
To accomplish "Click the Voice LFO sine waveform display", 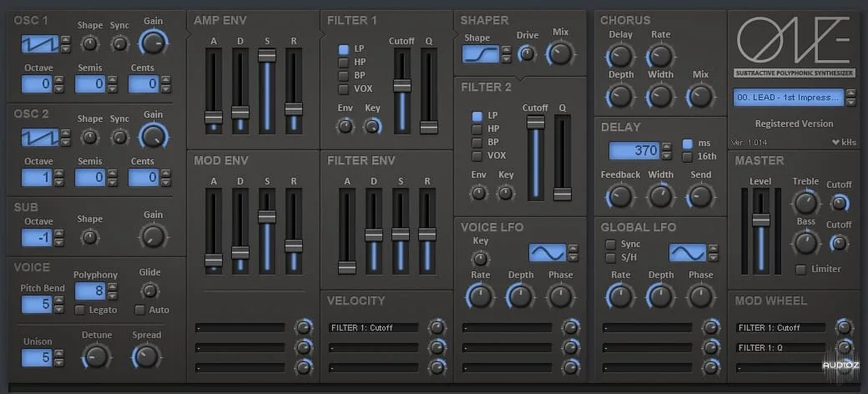I will pyautogui.click(x=548, y=253).
